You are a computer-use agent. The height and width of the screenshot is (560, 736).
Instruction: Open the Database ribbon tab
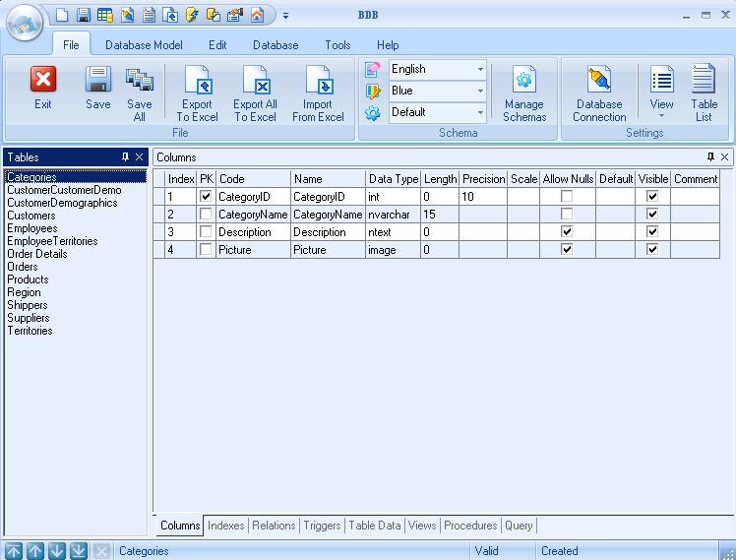click(276, 45)
